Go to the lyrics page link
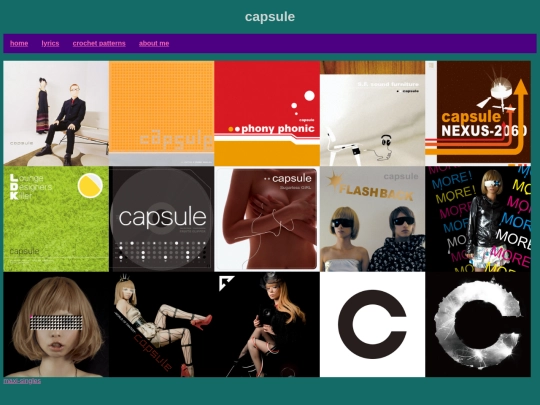540x405 pixels. point(50,43)
